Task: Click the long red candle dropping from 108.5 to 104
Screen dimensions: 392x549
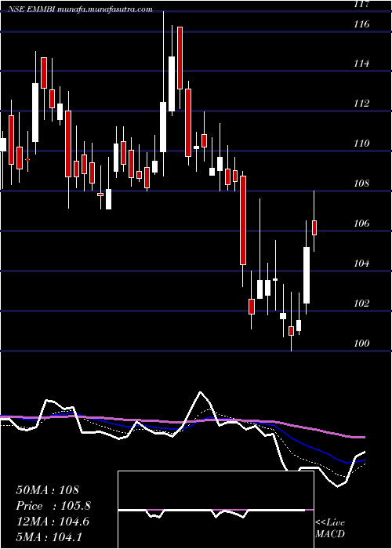Action: click(243, 220)
